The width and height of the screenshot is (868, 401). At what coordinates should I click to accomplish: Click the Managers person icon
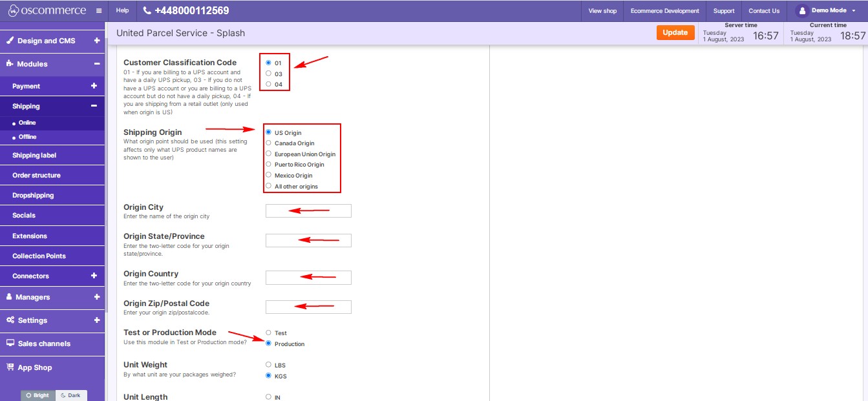click(10, 297)
